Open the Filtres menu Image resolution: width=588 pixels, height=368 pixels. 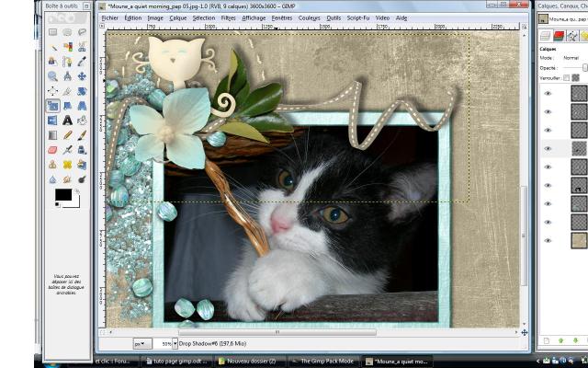pyautogui.click(x=229, y=18)
